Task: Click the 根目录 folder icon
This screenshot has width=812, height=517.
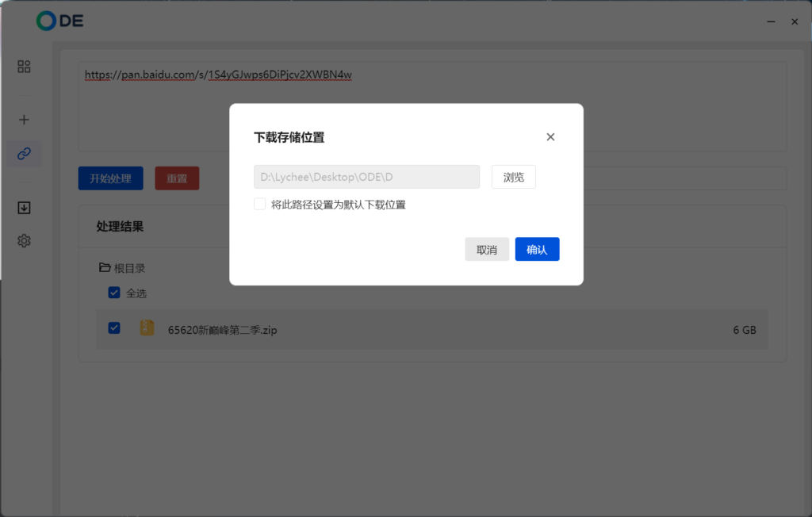Action: tap(104, 268)
